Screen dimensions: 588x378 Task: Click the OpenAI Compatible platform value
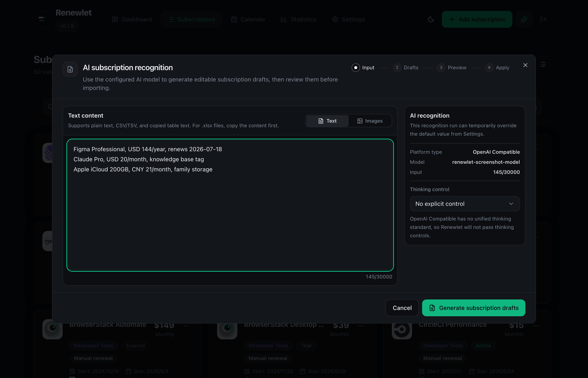[x=496, y=152]
